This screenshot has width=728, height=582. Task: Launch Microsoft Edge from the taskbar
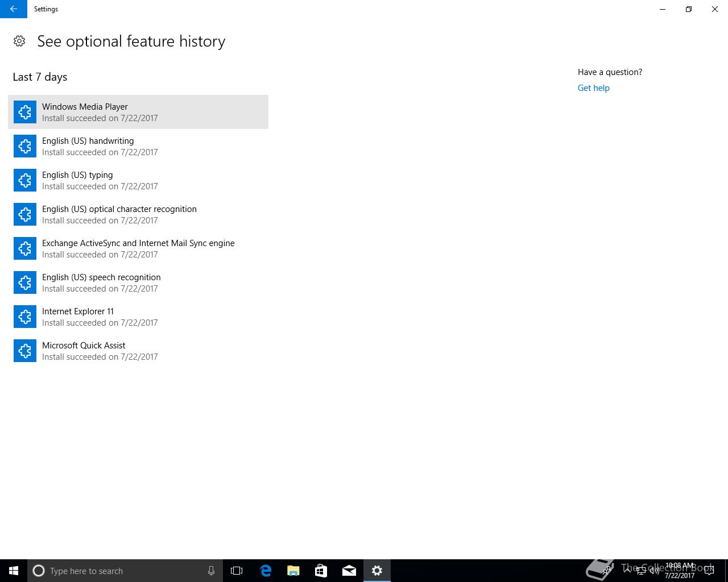click(266, 571)
